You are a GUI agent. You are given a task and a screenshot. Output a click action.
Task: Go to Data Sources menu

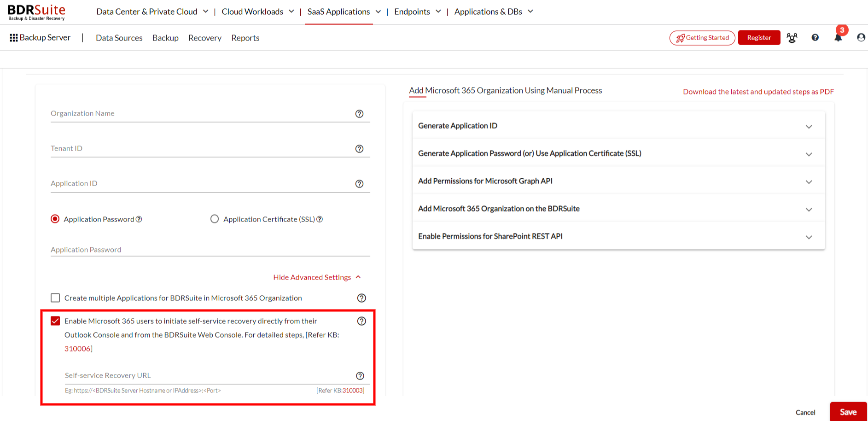(119, 38)
